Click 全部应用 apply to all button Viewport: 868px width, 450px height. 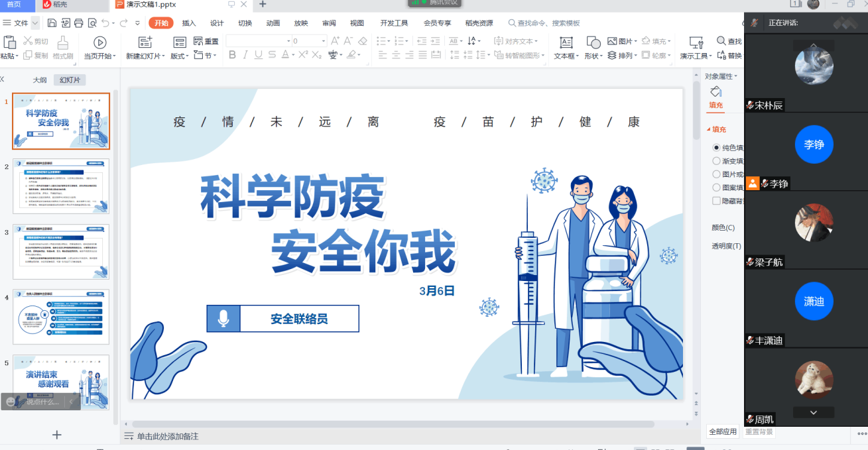click(723, 431)
